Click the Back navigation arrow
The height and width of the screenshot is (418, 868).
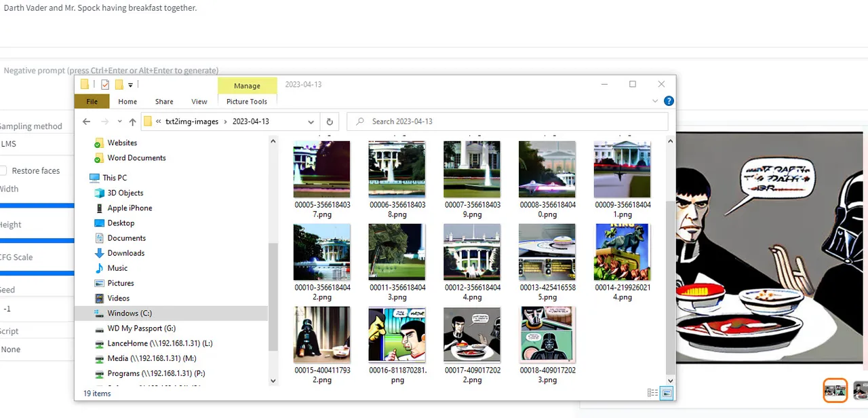tap(86, 121)
